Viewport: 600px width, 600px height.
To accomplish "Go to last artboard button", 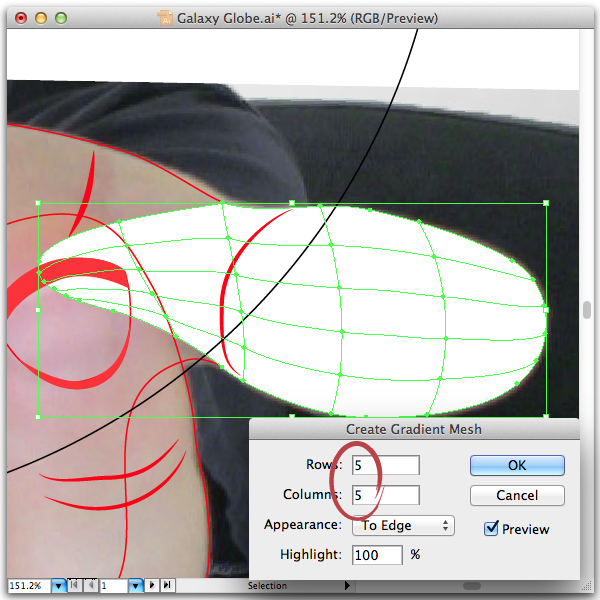I will point(167,585).
